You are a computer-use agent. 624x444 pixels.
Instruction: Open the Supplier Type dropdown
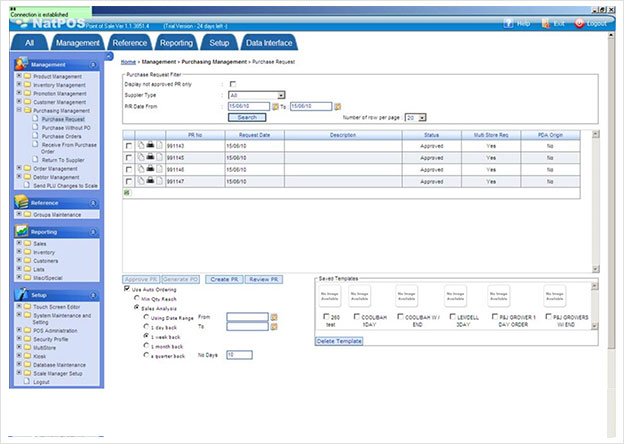pyautogui.click(x=281, y=95)
